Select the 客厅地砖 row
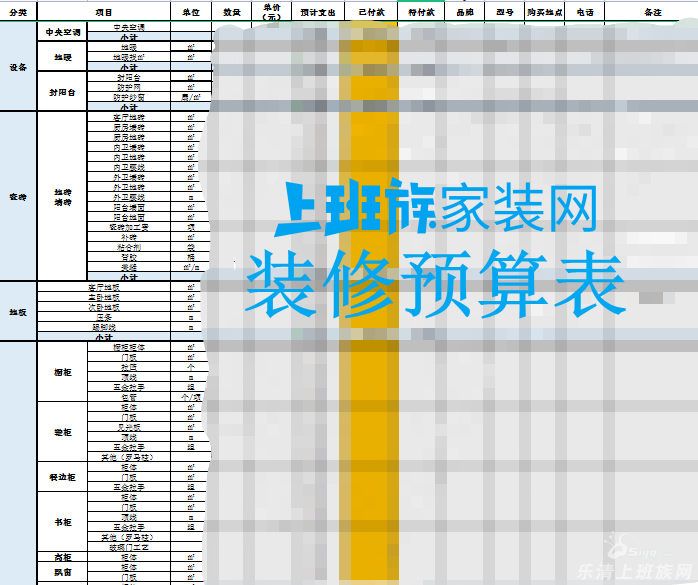 (129, 117)
